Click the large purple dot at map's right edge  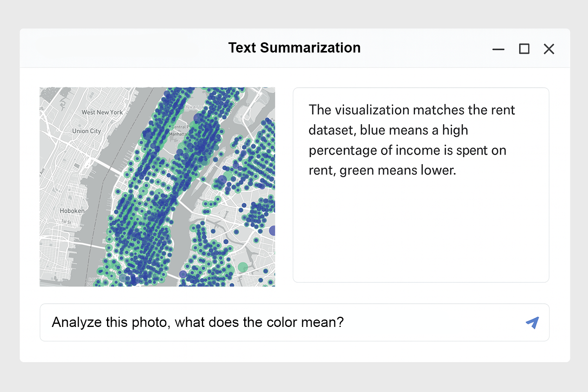pyautogui.click(x=272, y=230)
